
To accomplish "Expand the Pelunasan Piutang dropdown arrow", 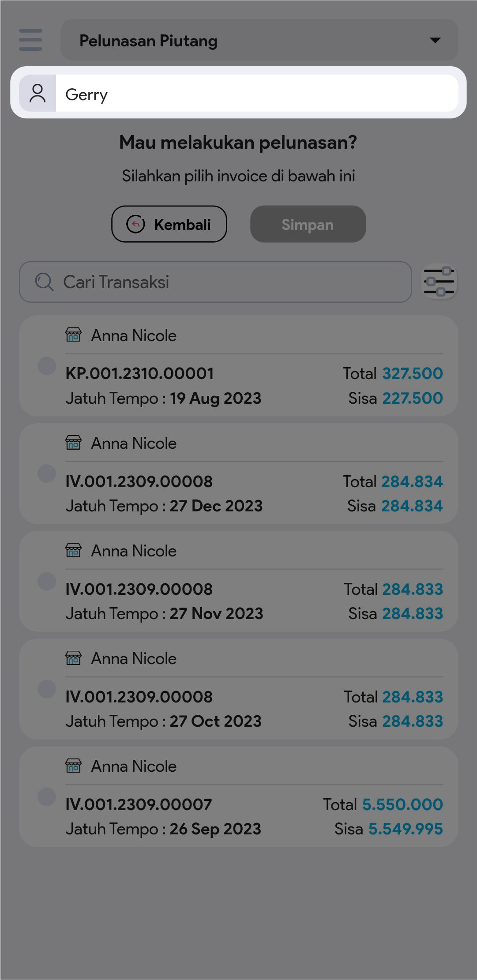I will coord(435,40).
